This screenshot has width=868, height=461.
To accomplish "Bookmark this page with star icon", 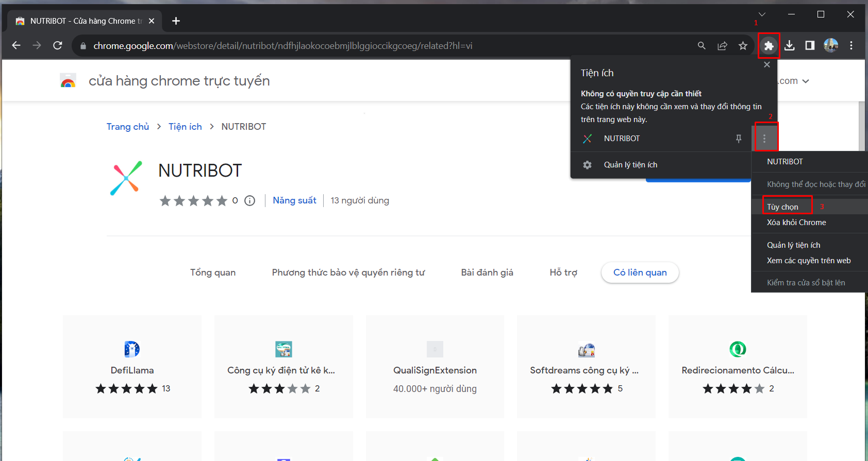I will point(743,46).
